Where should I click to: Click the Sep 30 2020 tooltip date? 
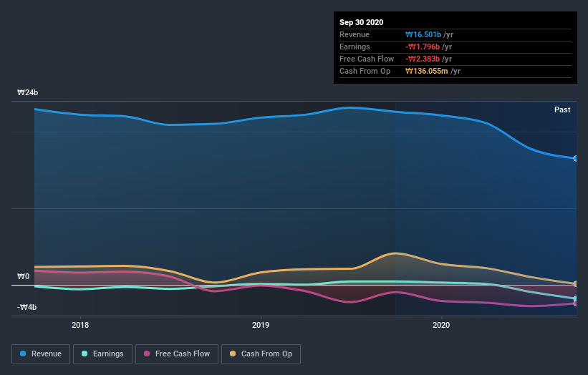[x=361, y=22]
